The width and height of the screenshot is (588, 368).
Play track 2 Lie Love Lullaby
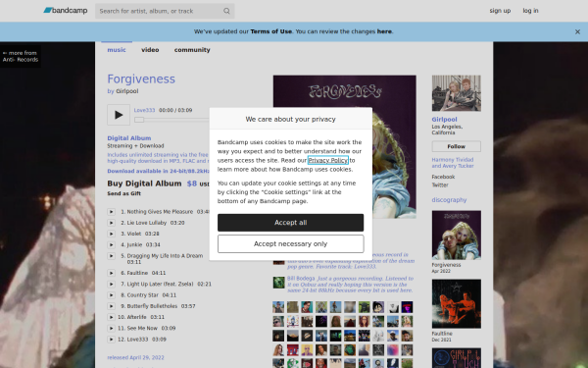[x=111, y=223]
